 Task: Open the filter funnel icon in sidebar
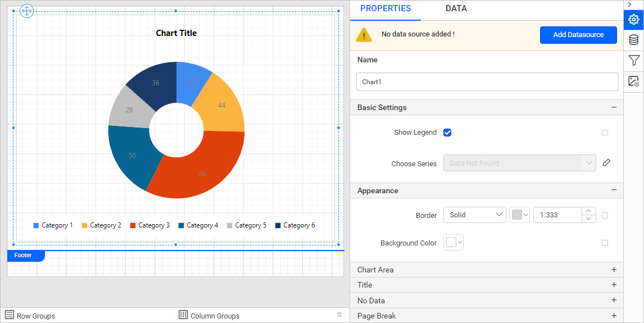(x=634, y=61)
